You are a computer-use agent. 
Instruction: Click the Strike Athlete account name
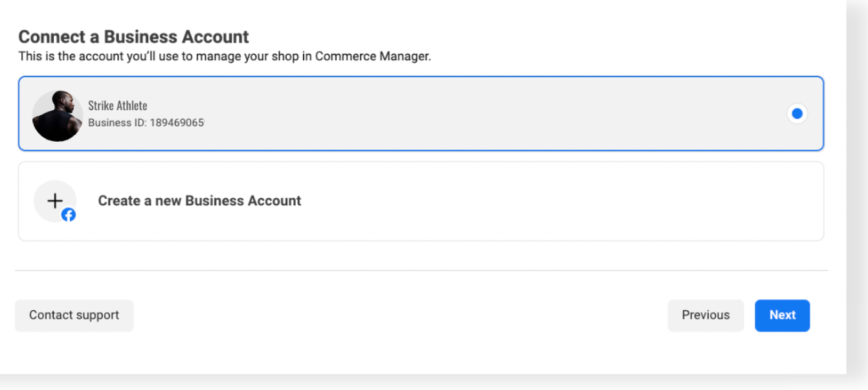(118, 106)
